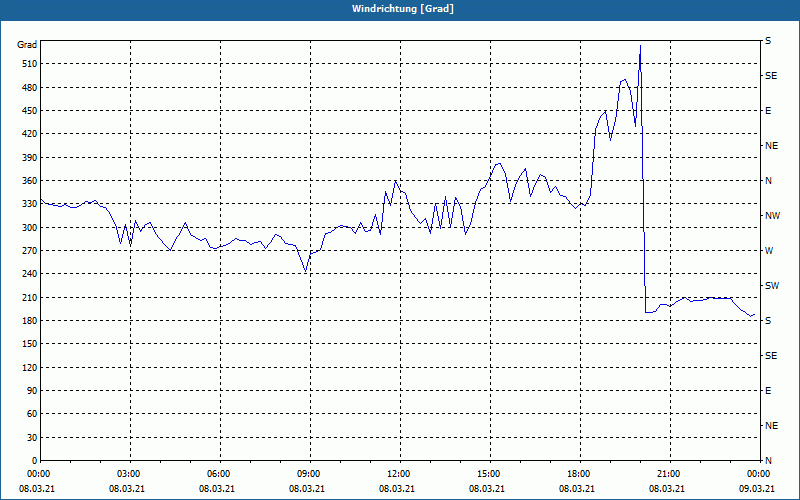
Task: Click the 270 y-axis label
Action: point(30,251)
